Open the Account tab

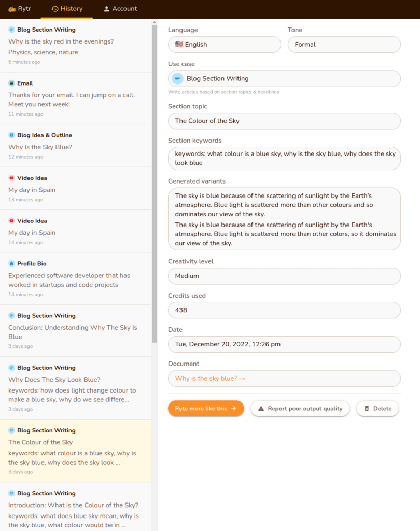120,9
